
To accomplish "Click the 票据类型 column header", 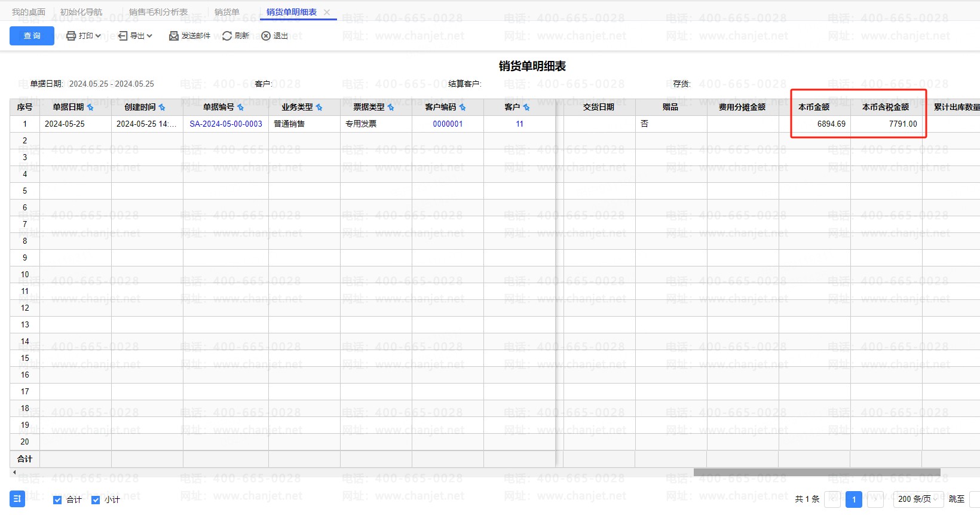I will pos(369,107).
